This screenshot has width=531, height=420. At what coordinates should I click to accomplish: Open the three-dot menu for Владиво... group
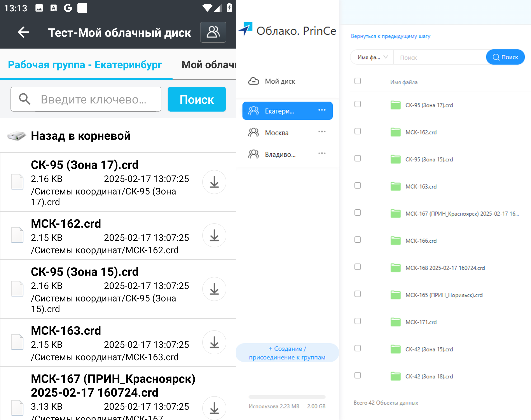click(x=322, y=153)
